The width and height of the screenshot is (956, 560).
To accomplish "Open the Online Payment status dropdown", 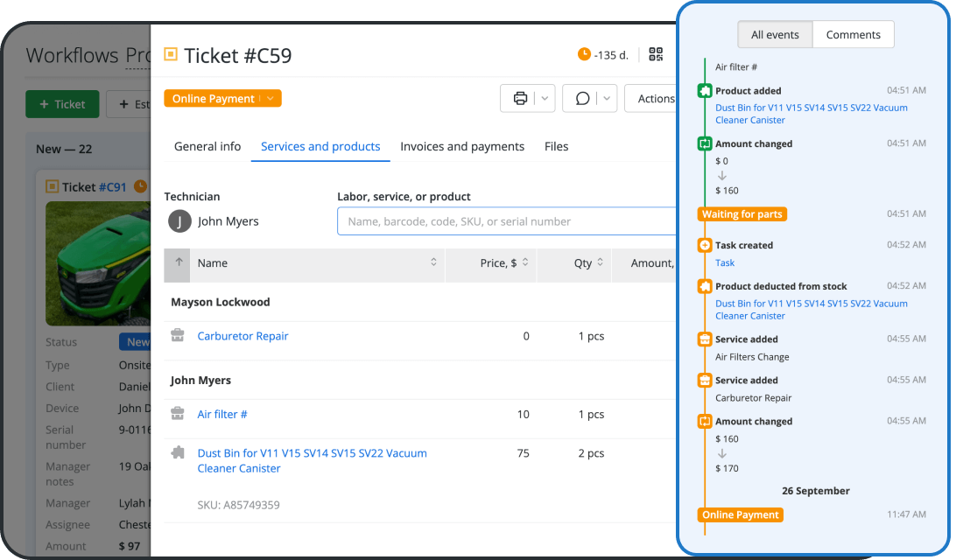I will 222,98.
